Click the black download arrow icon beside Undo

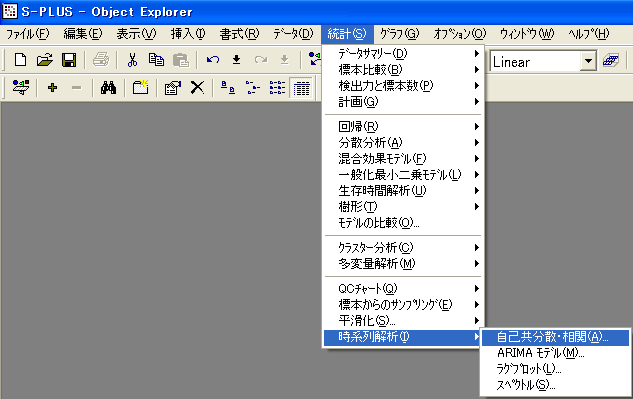tap(237, 60)
